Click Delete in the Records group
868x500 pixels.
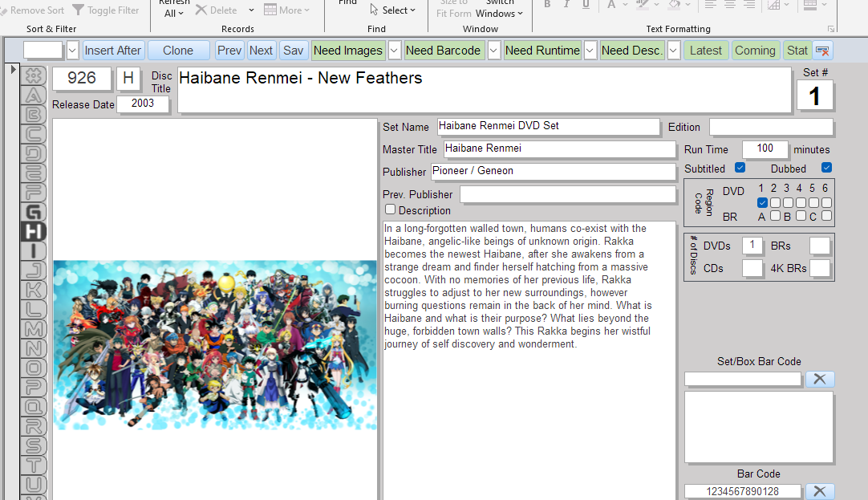(216, 10)
